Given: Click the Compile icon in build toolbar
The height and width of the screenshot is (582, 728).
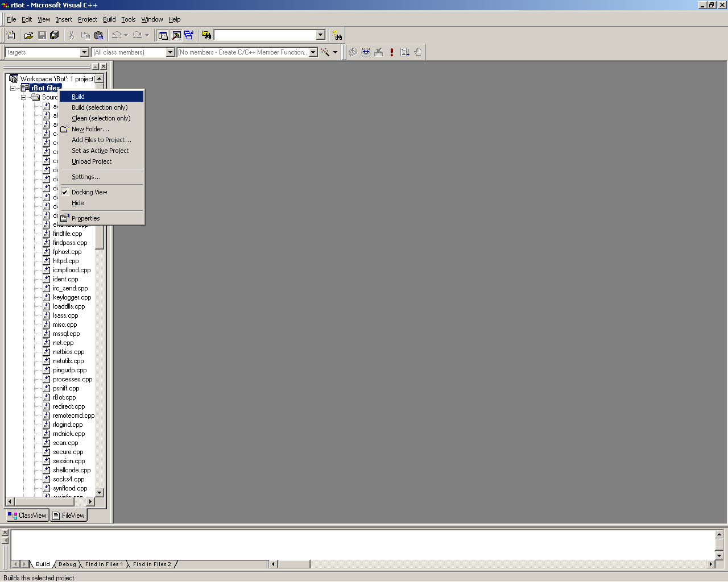Looking at the screenshot, I should tap(353, 52).
